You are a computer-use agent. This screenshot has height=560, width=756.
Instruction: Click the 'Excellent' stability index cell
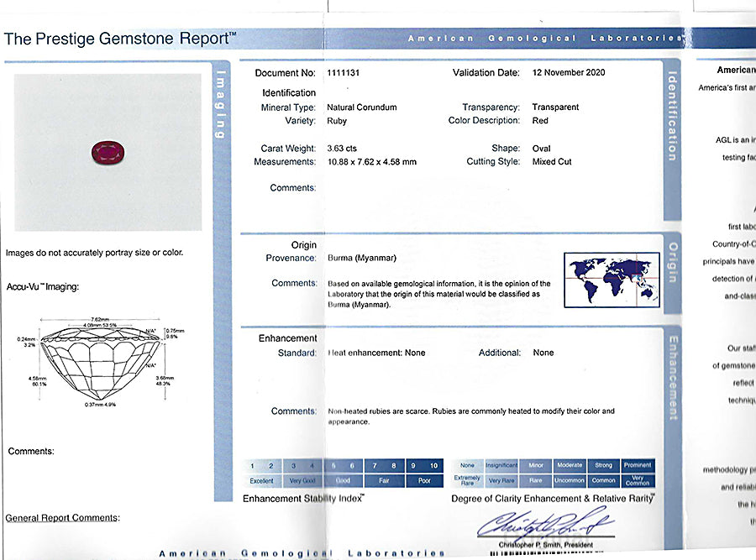pos(261,481)
